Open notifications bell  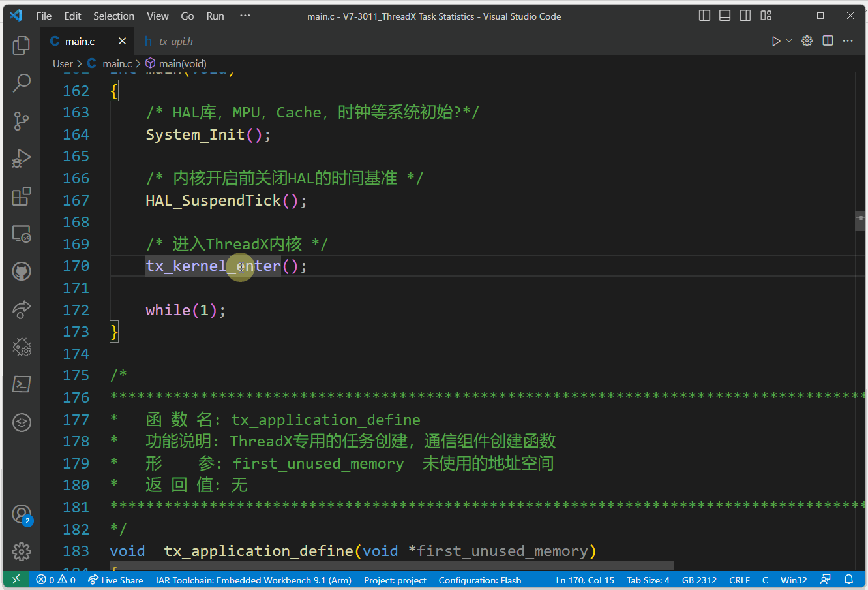pyautogui.click(x=848, y=580)
